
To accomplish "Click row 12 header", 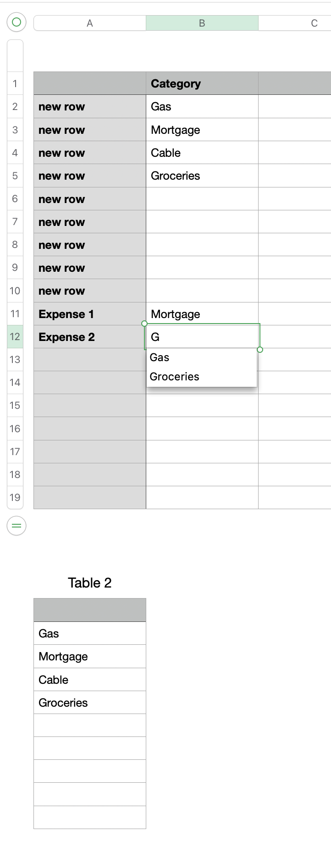I will pos(15,337).
